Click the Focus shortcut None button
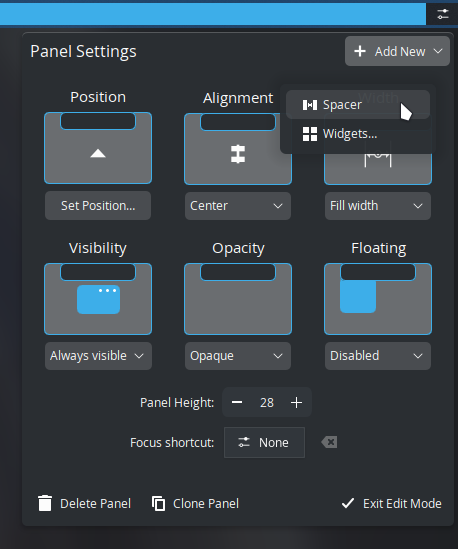This screenshot has height=549, width=458. tap(264, 443)
